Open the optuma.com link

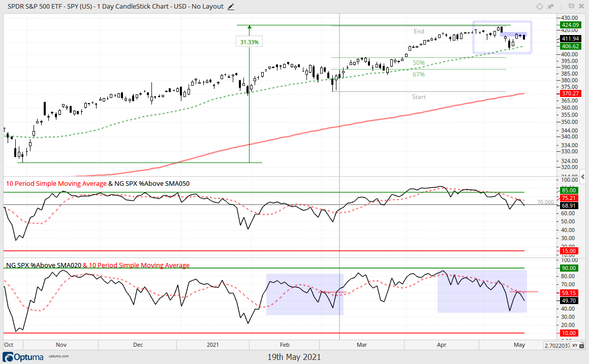[x=58, y=356]
